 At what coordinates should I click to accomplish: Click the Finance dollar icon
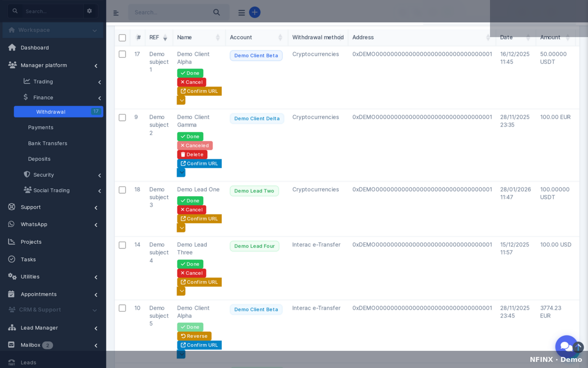coord(26,97)
